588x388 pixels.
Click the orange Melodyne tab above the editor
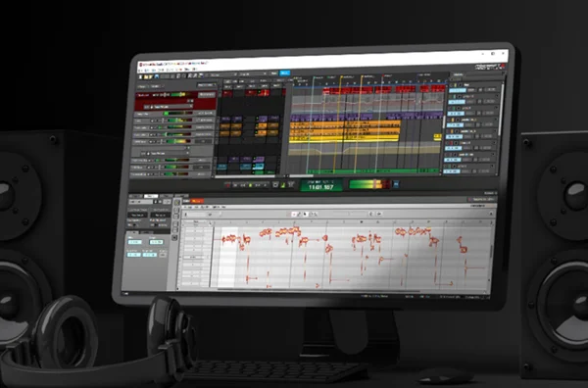197,201
